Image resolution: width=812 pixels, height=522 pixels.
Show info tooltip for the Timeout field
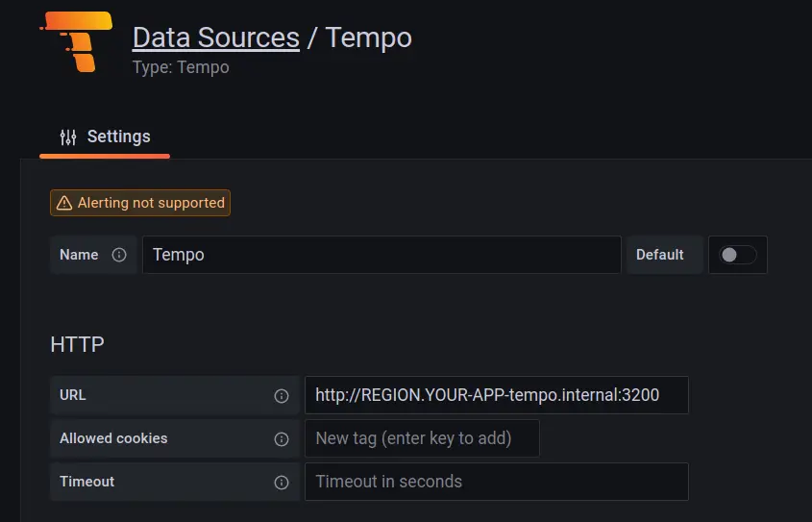coord(282,482)
